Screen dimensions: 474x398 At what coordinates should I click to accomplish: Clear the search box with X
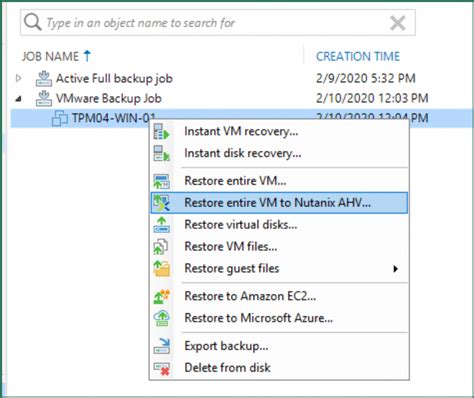[398, 23]
